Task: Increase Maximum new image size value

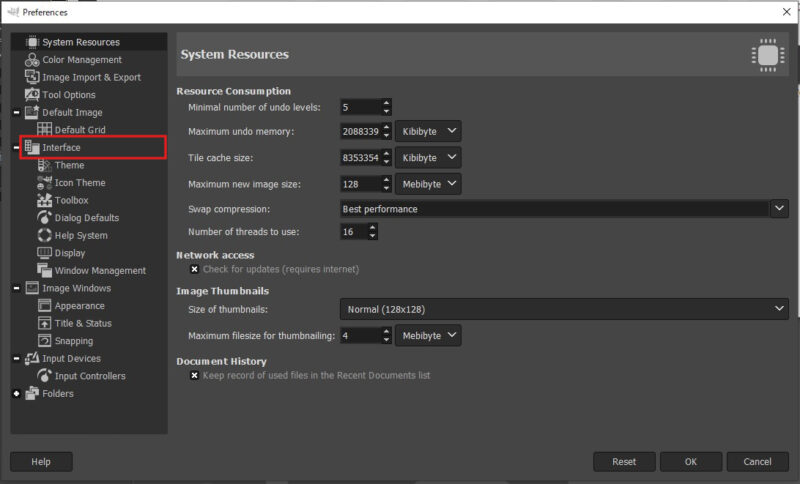Action: point(386,180)
